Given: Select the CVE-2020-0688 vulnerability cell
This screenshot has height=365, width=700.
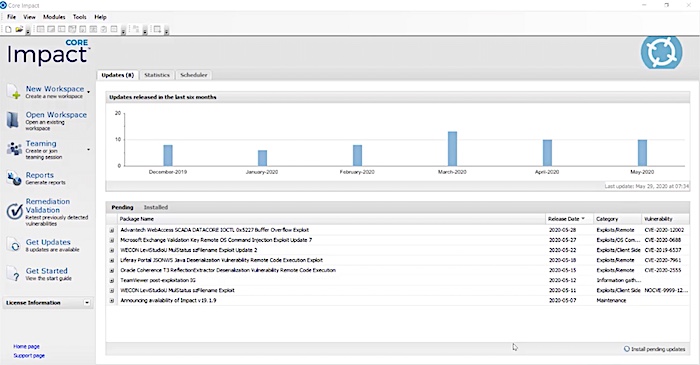Looking at the screenshot, I should [x=663, y=240].
